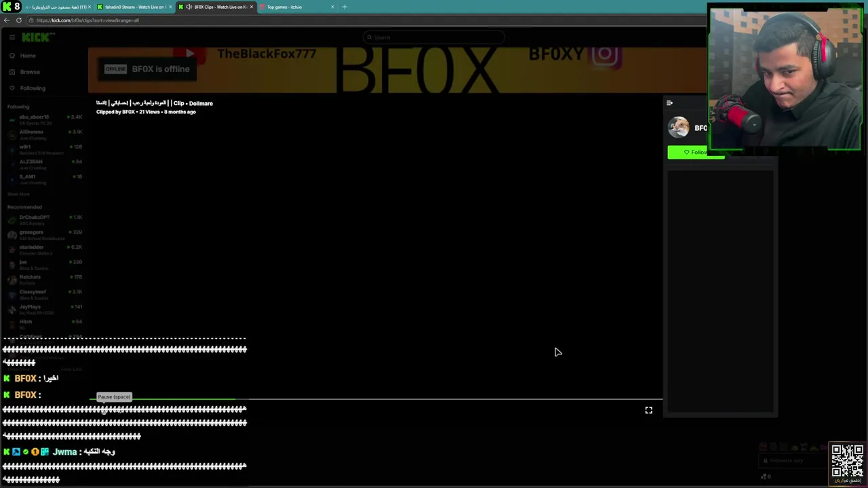Screen dimensions: 868x488
Task: Open recommended channel starladder
Action: 44,249
